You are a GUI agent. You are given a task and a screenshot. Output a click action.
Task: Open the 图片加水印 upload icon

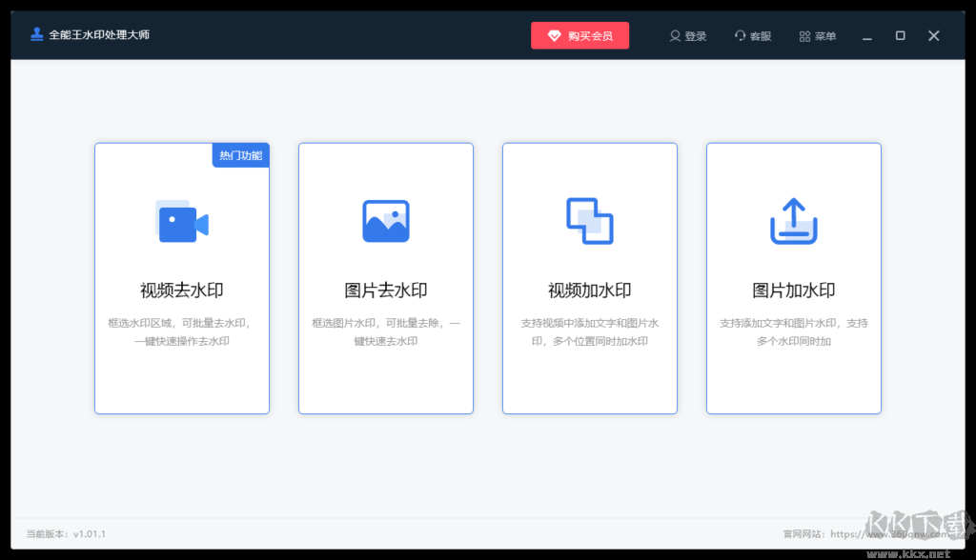tap(793, 221)
